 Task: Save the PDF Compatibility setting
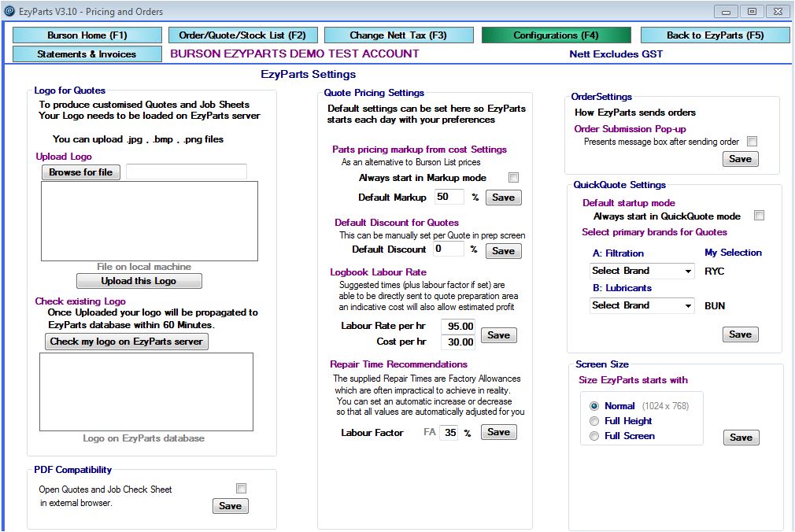(x=230, y=505)
